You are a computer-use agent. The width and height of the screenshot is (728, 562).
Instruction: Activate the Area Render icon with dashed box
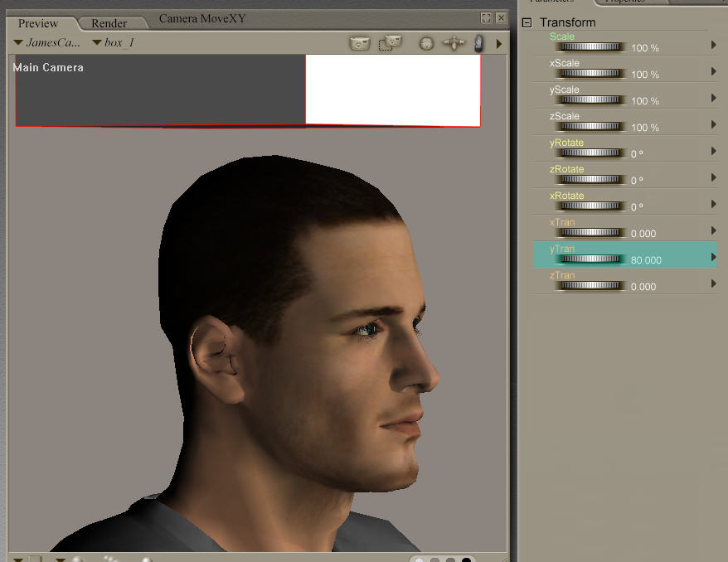pyautogui.click(x=391, y=43)
